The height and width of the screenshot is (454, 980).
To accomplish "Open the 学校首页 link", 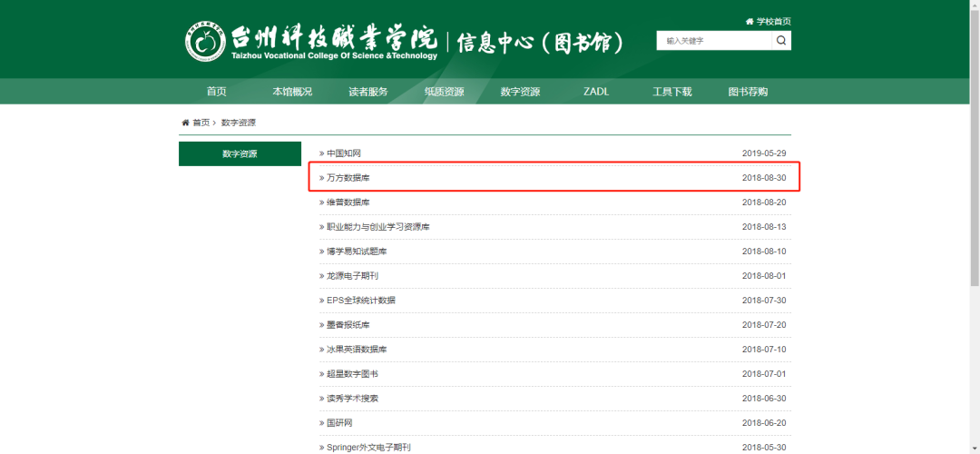I will point(774,21).
